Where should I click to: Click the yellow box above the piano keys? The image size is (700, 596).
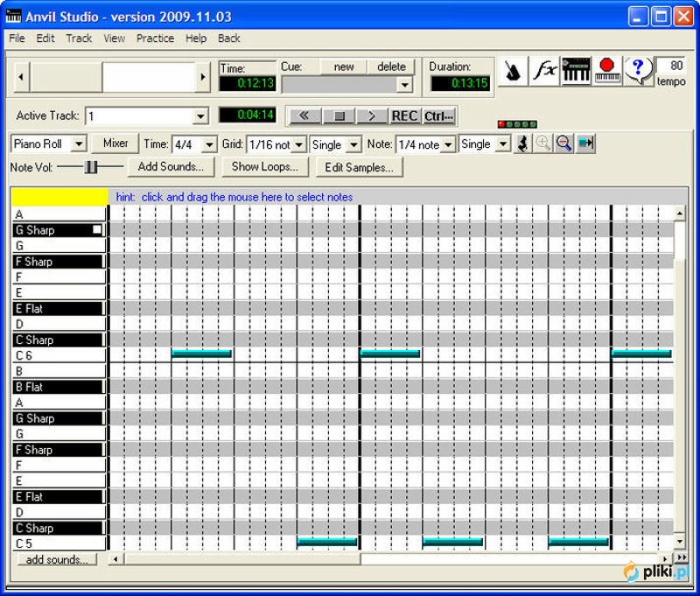click(59, 197)
